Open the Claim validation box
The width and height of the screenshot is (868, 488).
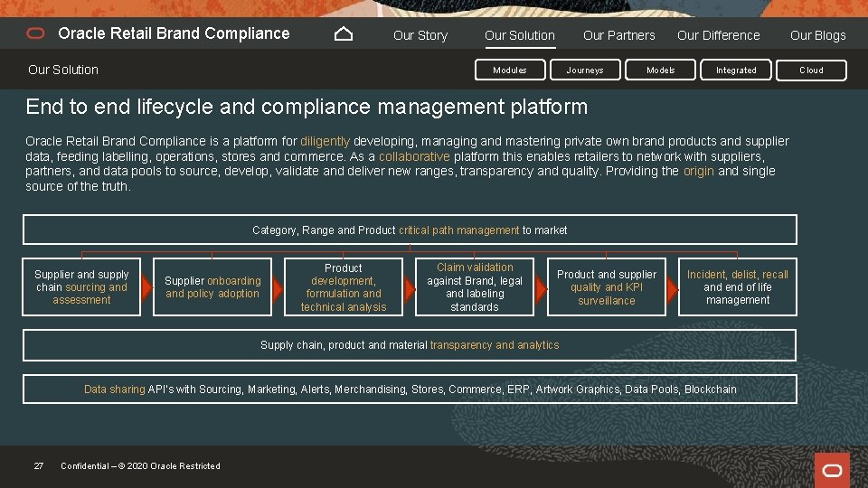pyautogui.click(x=475, y=287)
